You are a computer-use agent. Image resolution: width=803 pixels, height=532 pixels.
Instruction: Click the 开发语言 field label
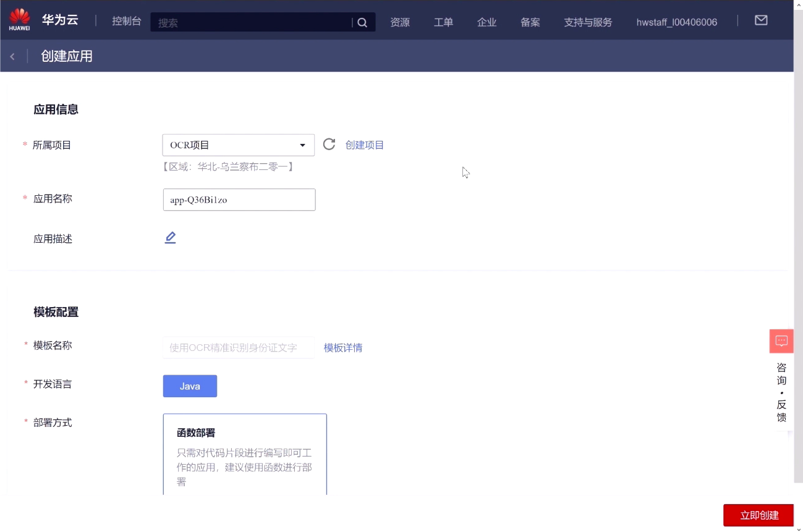click(53, 384)
